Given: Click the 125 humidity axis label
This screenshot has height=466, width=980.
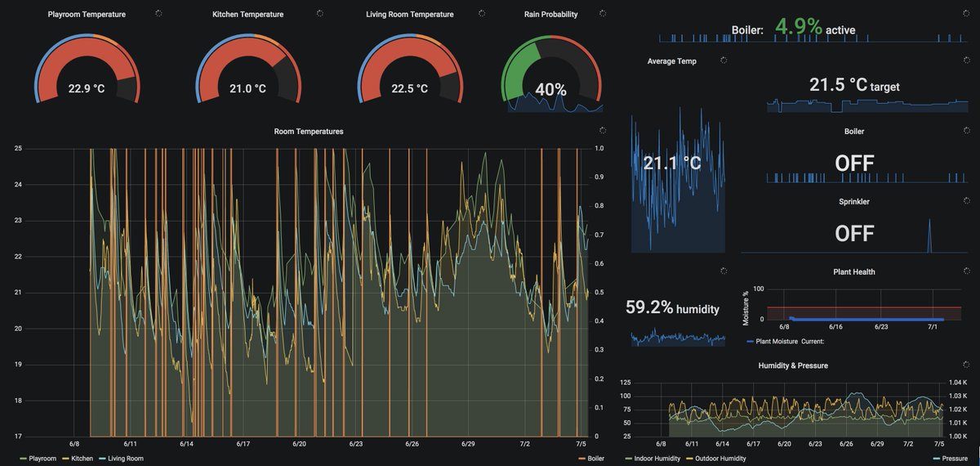Looking at the screenshot, I should coord(626,383).
